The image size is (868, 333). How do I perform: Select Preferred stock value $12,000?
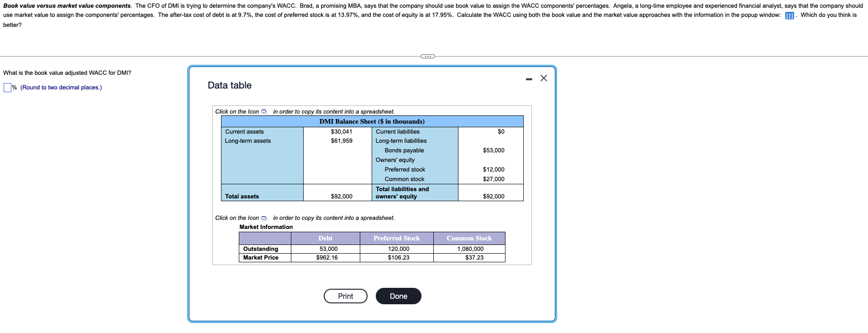[494, 170]
